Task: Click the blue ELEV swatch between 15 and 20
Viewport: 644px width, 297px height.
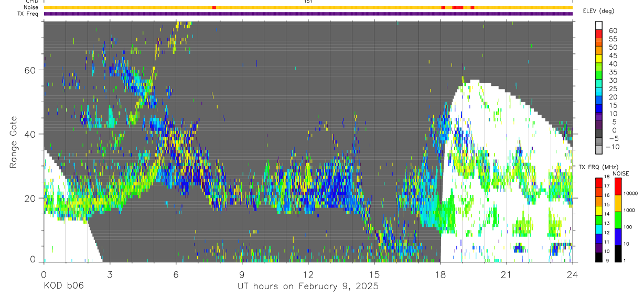Action: tap(599, 101)
